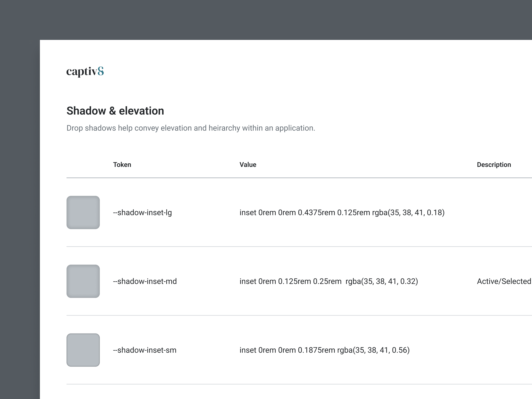Screen dimensions: 532x399
Task: Click the Token column header
Action: (122, 165)
